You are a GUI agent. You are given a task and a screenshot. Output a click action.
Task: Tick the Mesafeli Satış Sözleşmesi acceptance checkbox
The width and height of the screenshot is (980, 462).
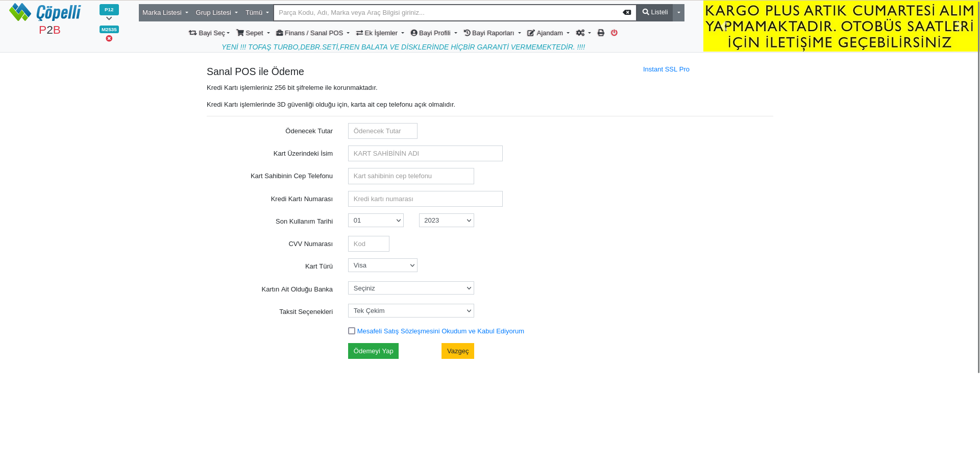pos(352,331)
